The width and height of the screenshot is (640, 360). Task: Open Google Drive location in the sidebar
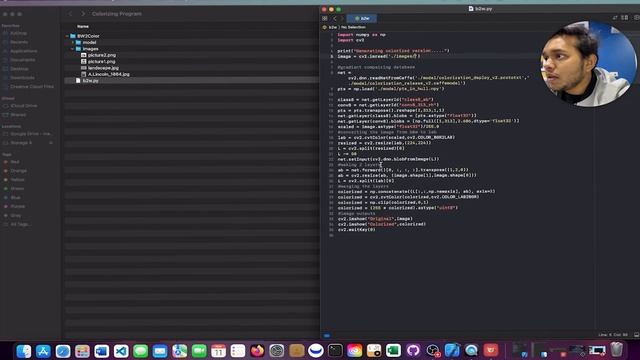click(31, 134)
